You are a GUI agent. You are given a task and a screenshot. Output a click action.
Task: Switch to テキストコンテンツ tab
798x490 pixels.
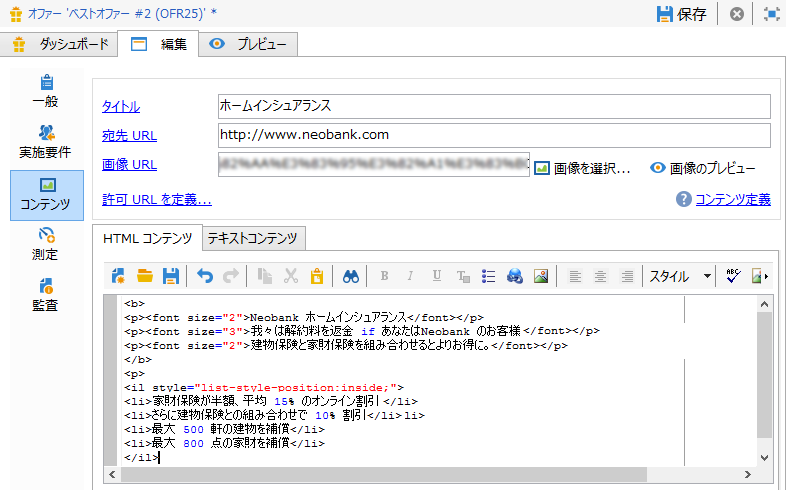(252, 238)
